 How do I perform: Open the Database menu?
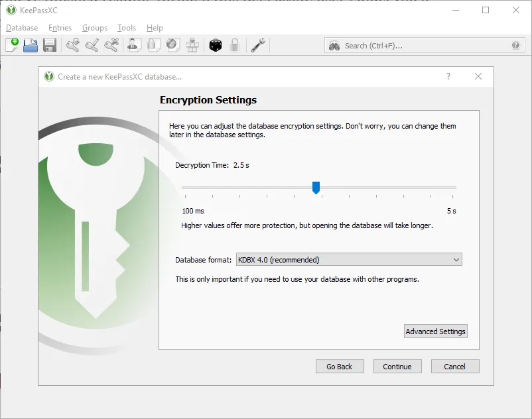22,28
